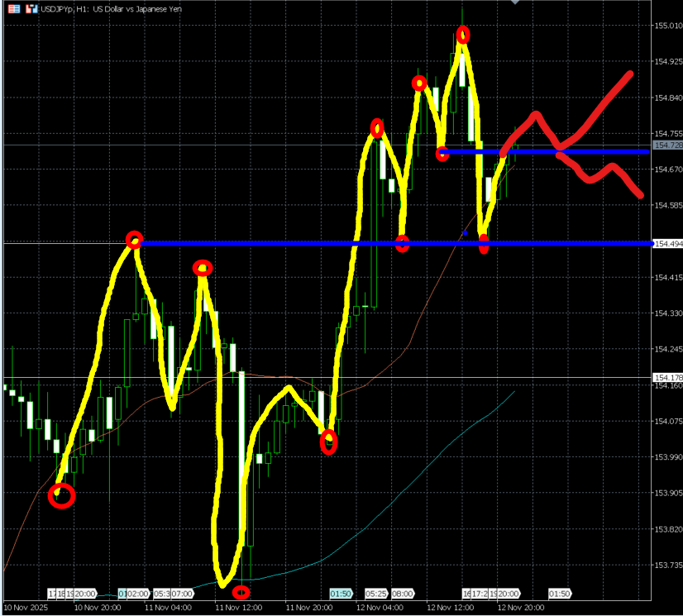Click the red circle at the lowest trough
The image size is (683, 616).
click(241, 592)
